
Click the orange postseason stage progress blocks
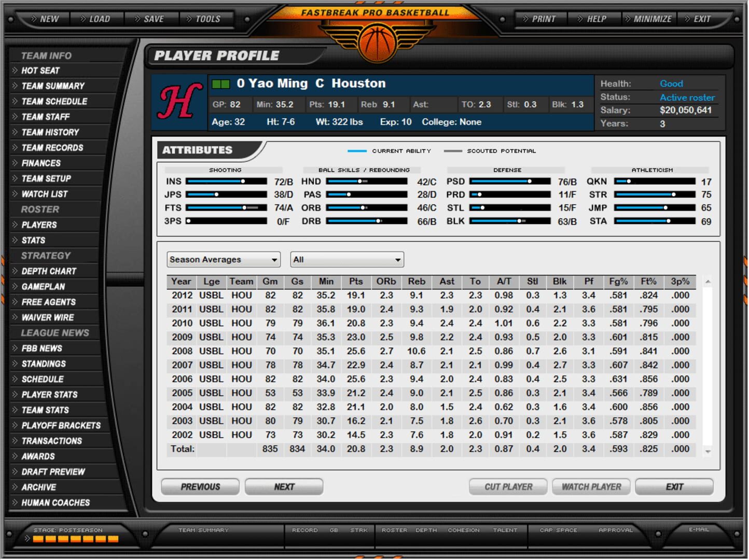[76, 539]
